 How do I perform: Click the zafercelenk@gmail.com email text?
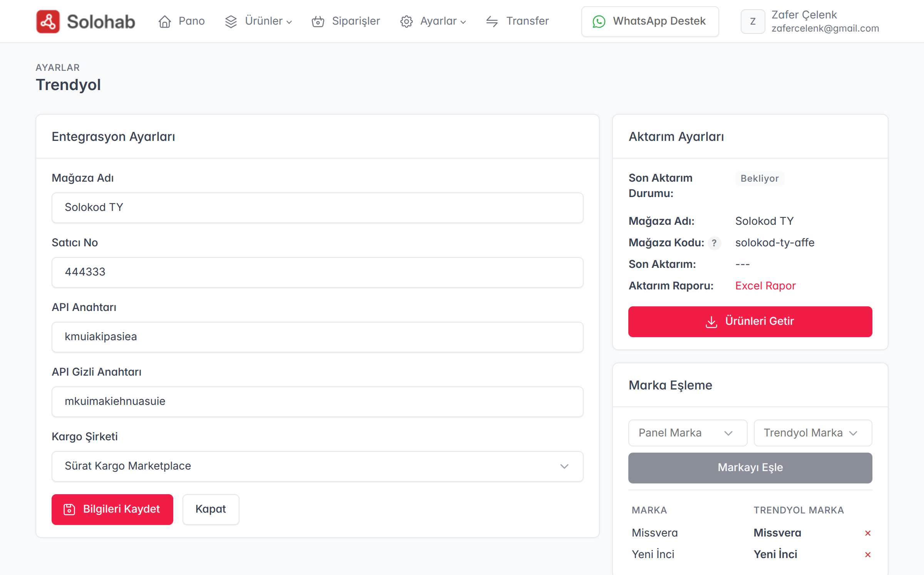(x=825, y=28)
